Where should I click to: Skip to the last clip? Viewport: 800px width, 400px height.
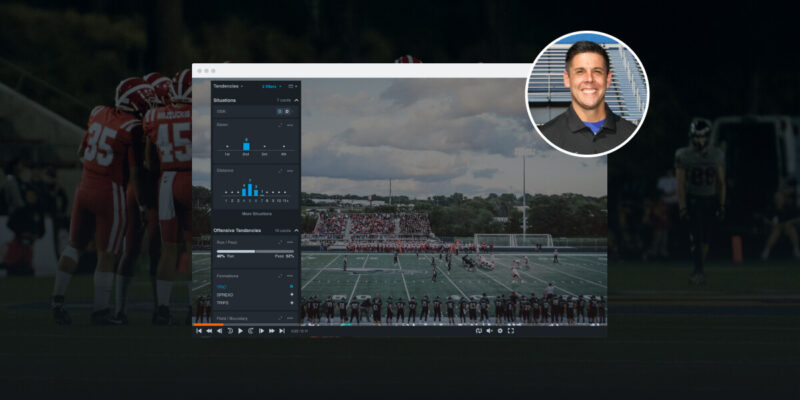pyautogui.click(x=282, y=330)
